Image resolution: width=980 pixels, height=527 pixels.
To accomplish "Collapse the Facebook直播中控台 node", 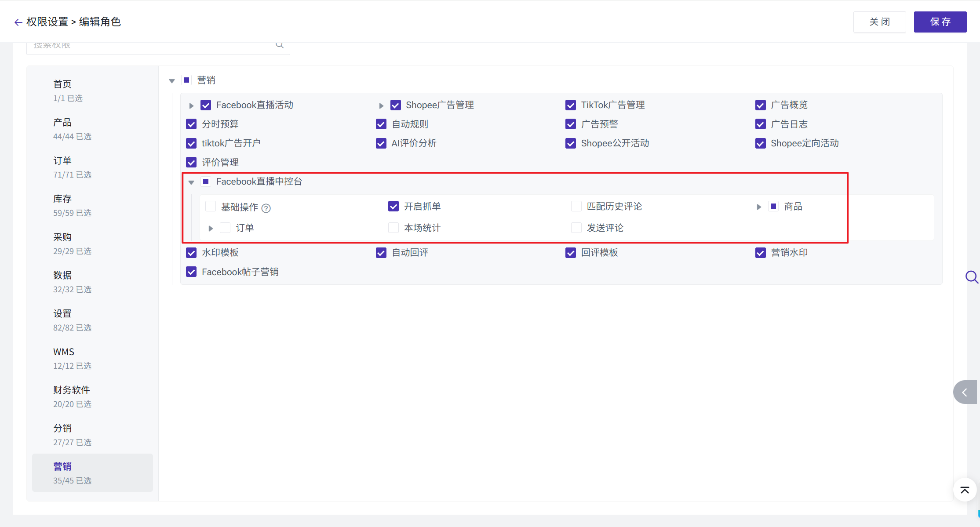I will (191, 182).
